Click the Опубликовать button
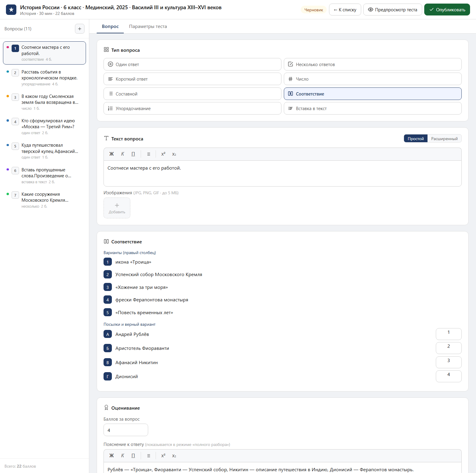This screenshot has height=473, width=476. (x=447, y=10)
